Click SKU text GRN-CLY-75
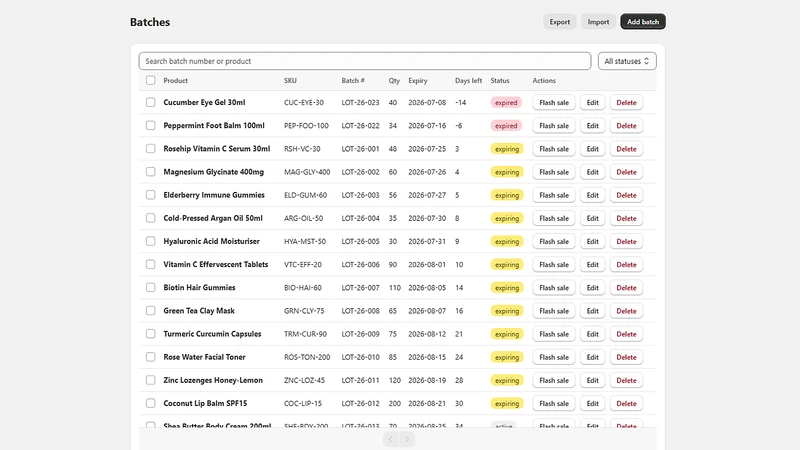 [x=306, y=311]
